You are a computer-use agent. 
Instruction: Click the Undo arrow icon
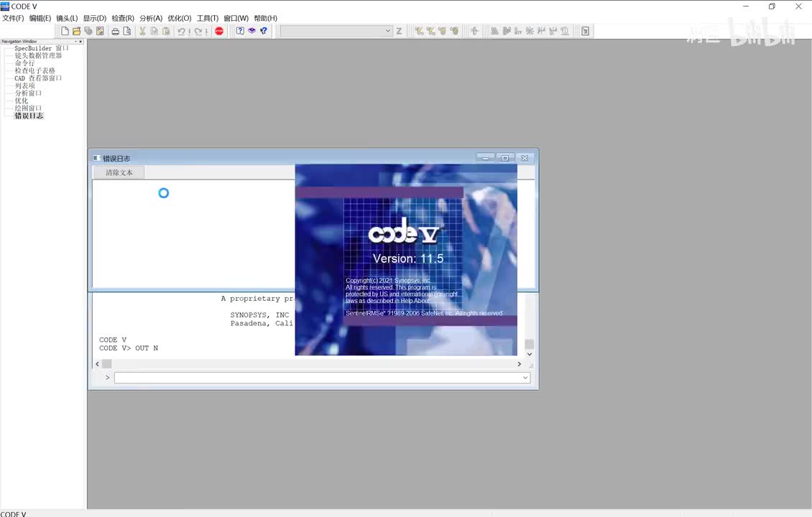(181, 31)
